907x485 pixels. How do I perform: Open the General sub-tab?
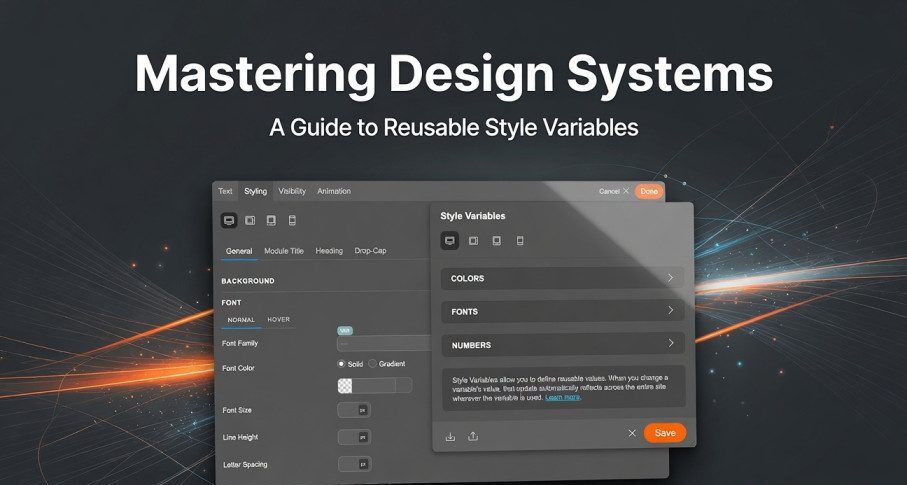239,251
